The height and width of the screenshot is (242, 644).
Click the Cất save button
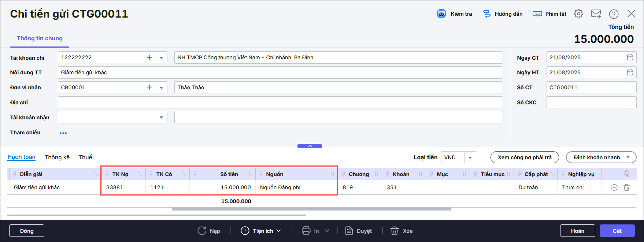[x=617, y=231]
